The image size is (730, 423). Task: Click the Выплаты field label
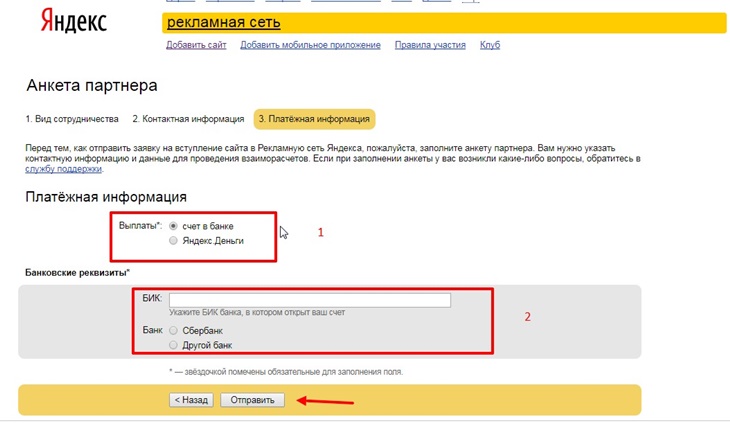tap(140, 226)
